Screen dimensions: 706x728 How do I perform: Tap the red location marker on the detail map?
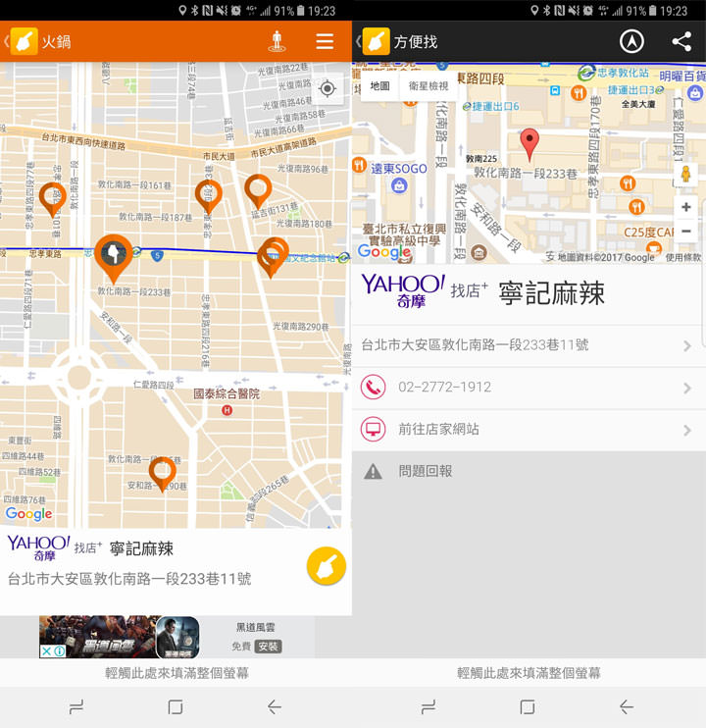coord(529,144)
